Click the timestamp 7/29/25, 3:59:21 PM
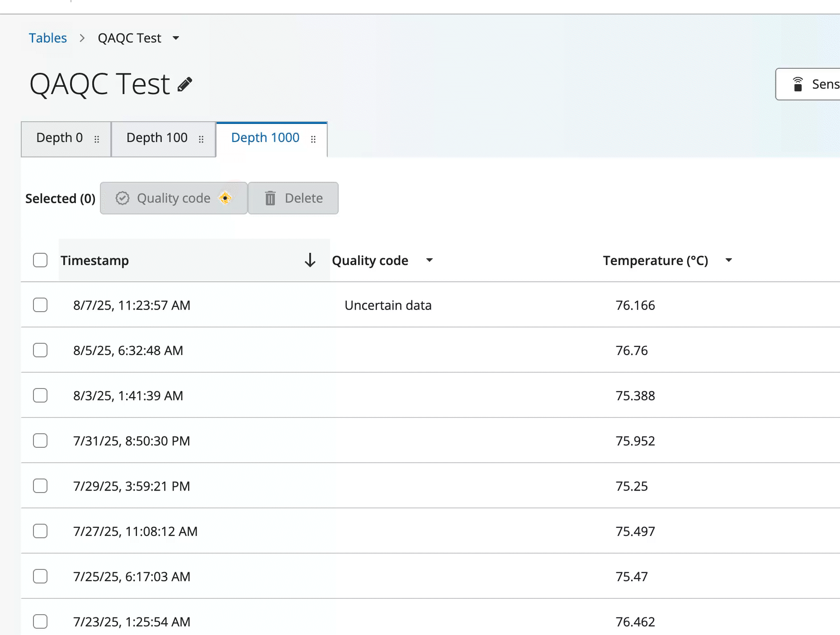 tap(132, 486)
